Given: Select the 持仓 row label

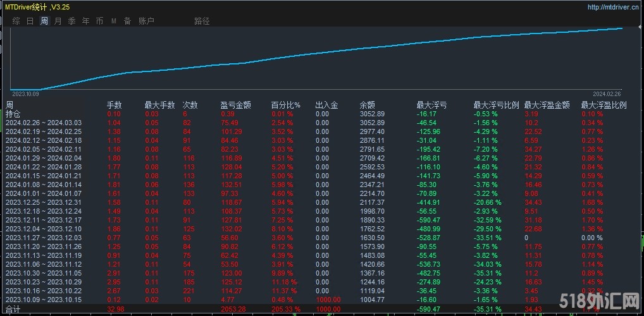Looking at the screenshot, I should tap(12, 114).
